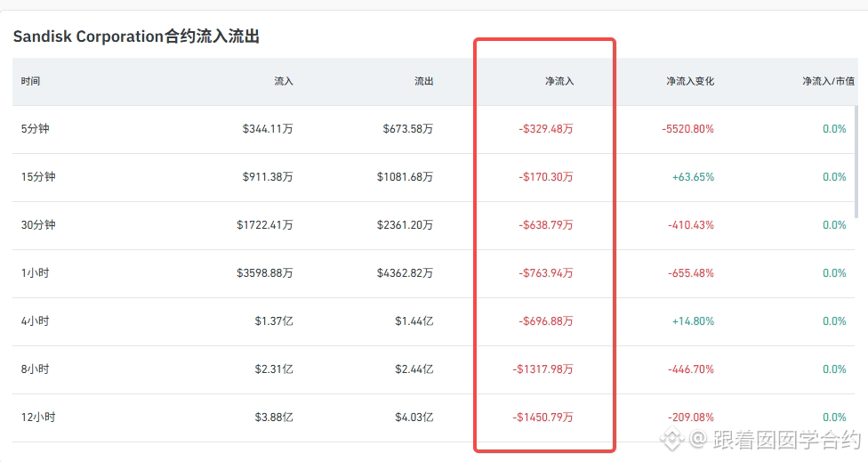Image resolution: width=868 pixels, height=462 pixels.
Task: Click the Sandisk Corporation合约流入流出 title
Action: [136, 36]
